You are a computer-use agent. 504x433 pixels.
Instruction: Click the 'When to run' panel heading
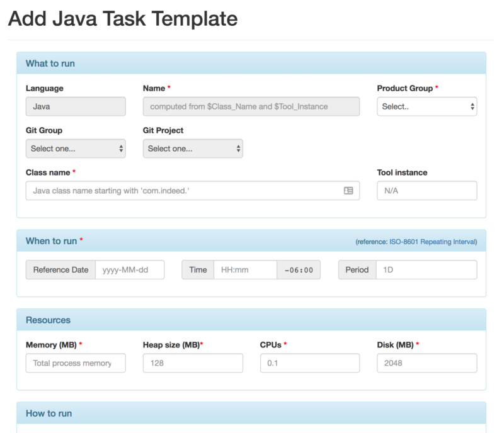click(251, 241)
